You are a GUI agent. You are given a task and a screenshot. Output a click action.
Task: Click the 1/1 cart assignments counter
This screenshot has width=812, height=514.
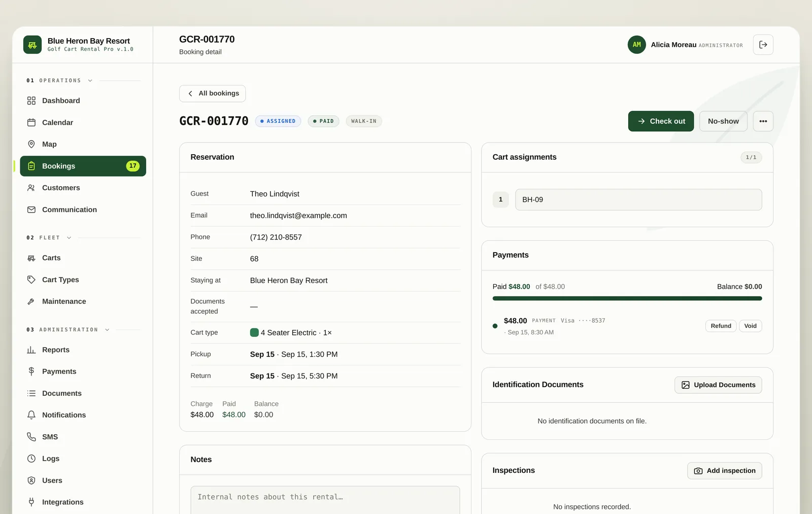[x=751, y=157]
